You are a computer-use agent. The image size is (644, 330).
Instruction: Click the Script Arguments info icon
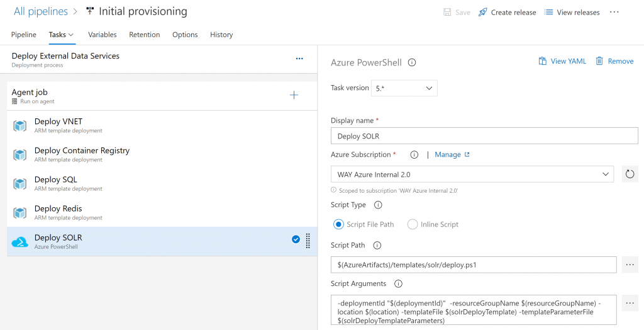[398, 283]
